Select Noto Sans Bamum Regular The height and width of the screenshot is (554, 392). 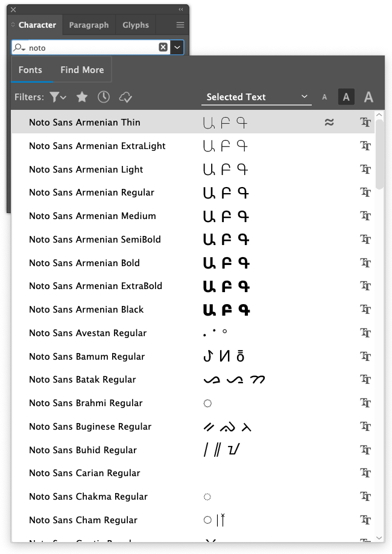point(192,356)
